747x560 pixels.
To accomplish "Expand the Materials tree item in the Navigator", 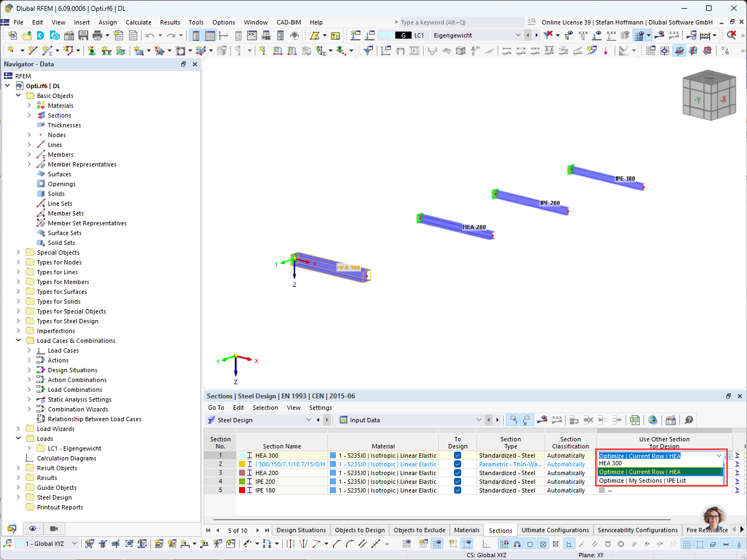I will click(x=30, y=105).
